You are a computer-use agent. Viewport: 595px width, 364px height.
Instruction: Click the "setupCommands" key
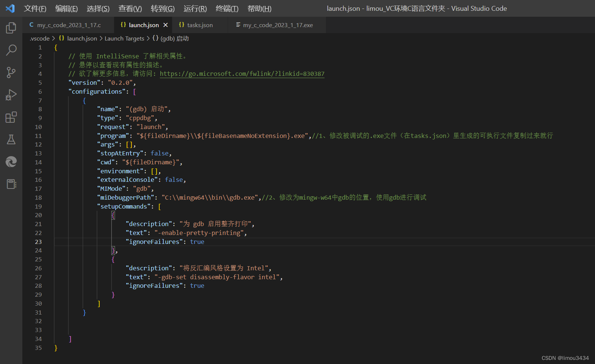tap(124, 206)
